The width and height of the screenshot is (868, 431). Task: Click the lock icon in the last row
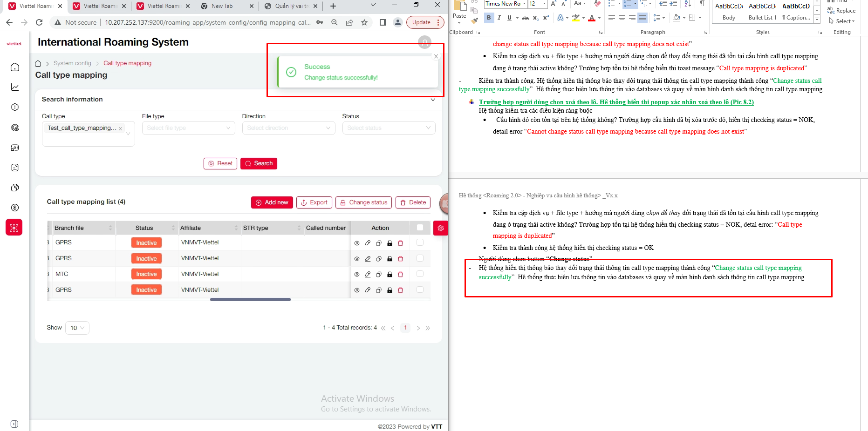coord(390,290)
